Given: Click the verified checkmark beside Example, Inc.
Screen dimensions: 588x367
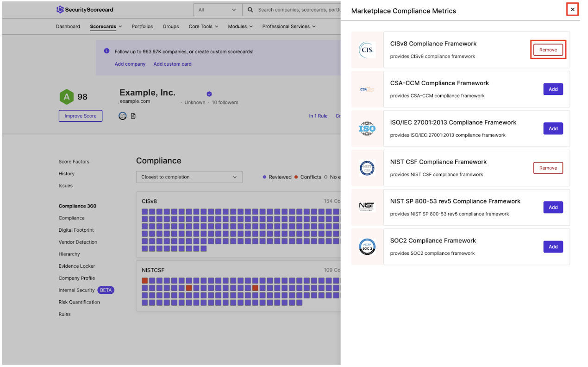Looking at the screenshot, I should pos(209,94).
